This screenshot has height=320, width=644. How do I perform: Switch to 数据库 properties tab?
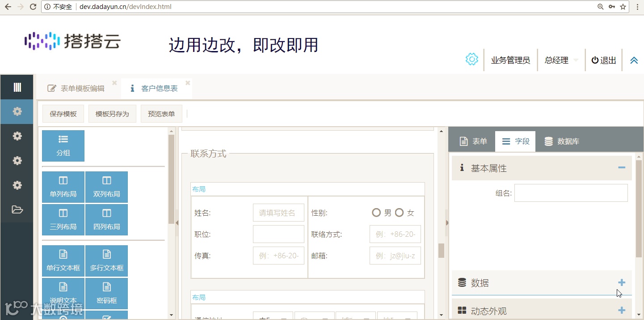coord(562,141)
